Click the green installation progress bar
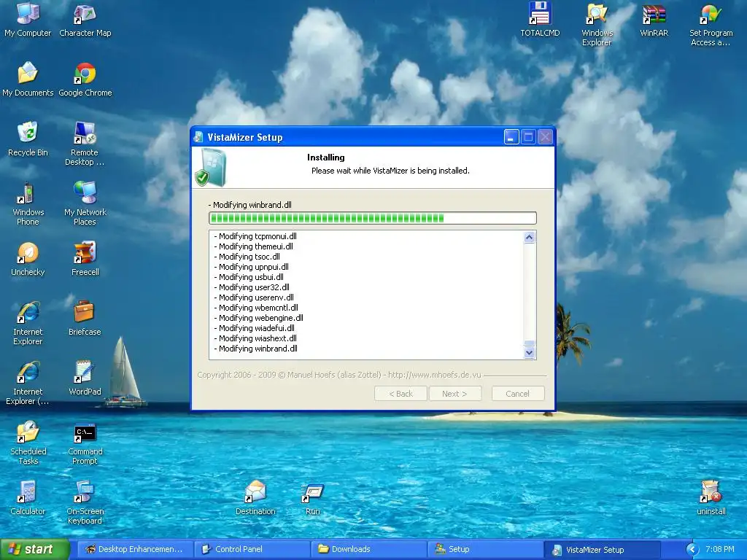Screen dimensions: 747x560 point(373,218)
